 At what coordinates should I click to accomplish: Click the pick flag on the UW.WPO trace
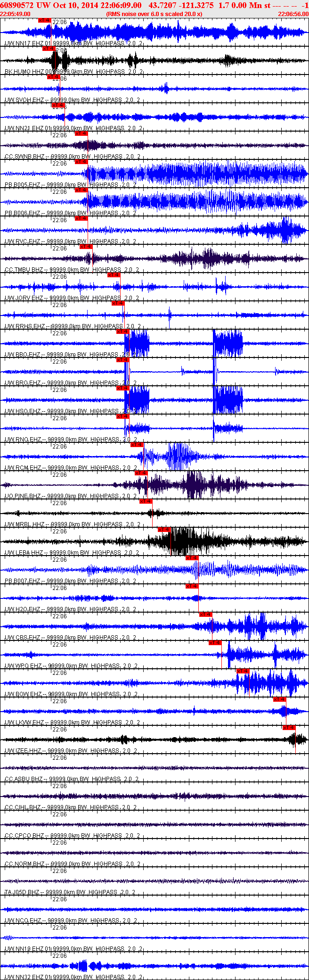click(215, 643)
